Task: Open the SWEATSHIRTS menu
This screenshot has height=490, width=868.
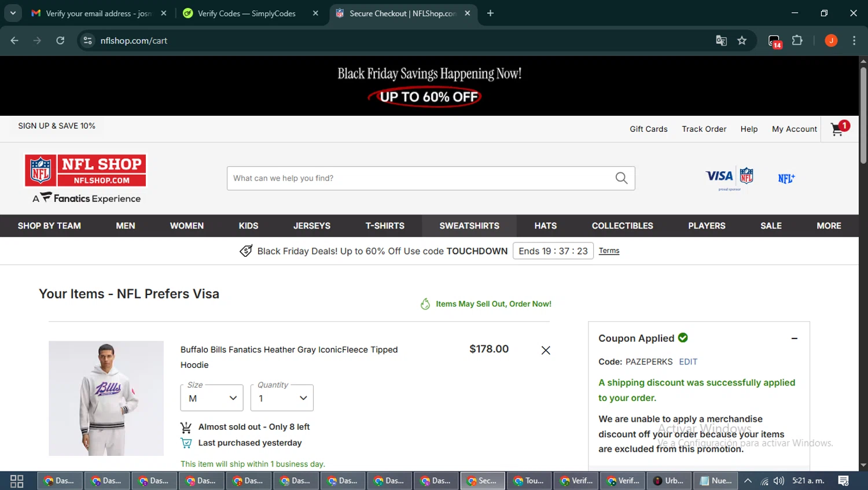Action: (x=469, y=226)
